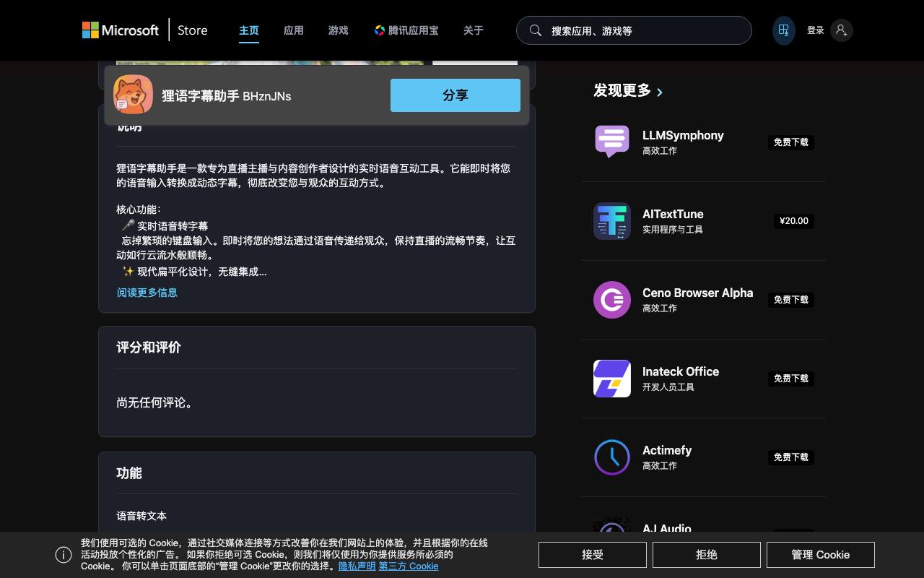Click 阅读更多信息 link
This screenshot has width=924, height=578.
pyautogui.click(x=147, y=293)
